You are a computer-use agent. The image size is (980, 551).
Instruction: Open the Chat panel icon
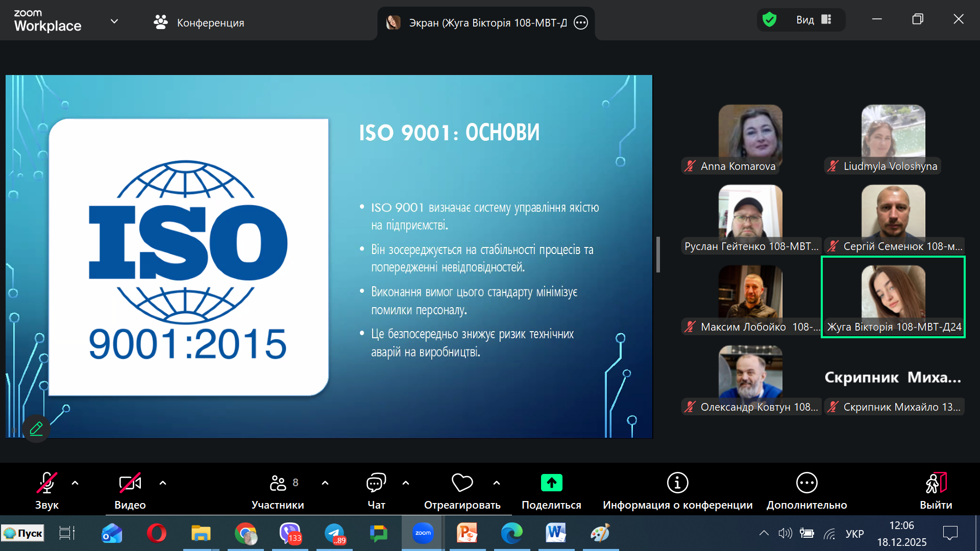(x=376, y=483)
